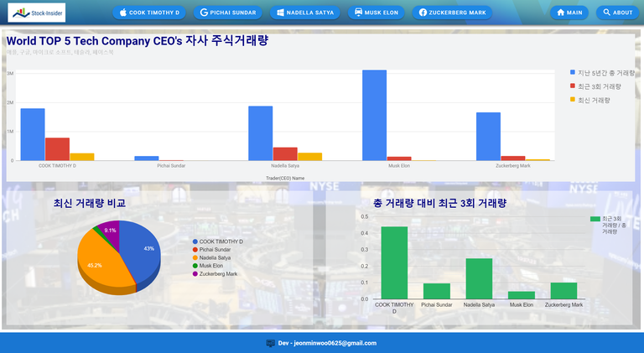Click pie legend dot for COOK TIMOTHY D
Image resolution: width=644 pixels, height=353 pixels.
pos(195,241)
